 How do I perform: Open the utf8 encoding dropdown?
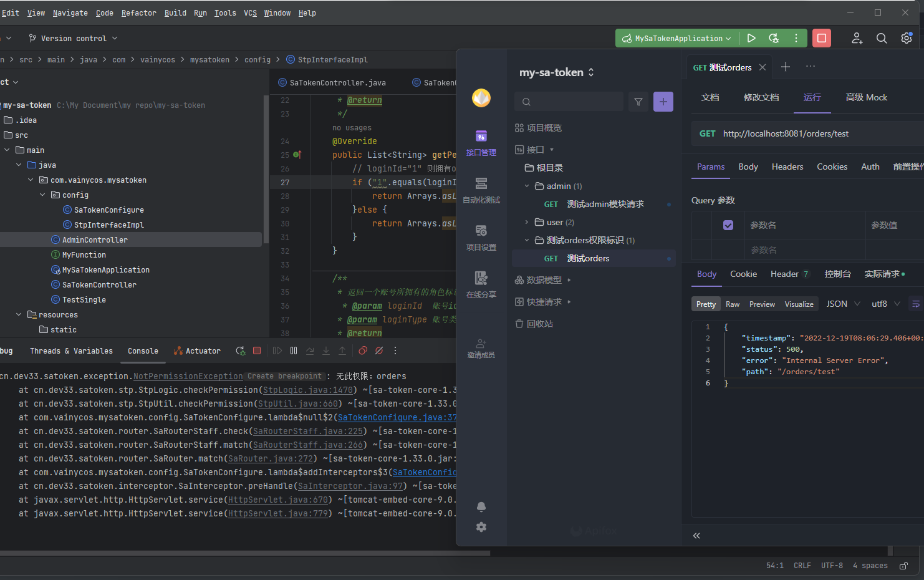click(886, 304)
